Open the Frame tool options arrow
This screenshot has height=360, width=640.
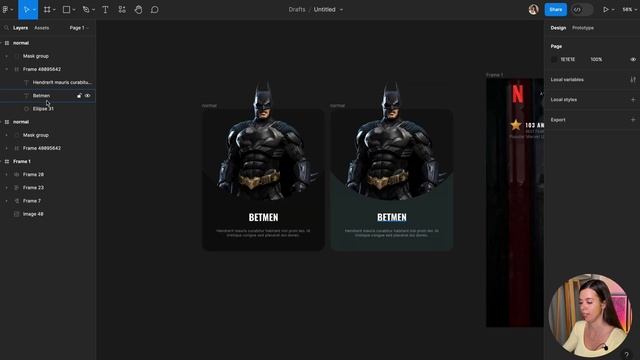pyautogui.click(x=54, y=10)
